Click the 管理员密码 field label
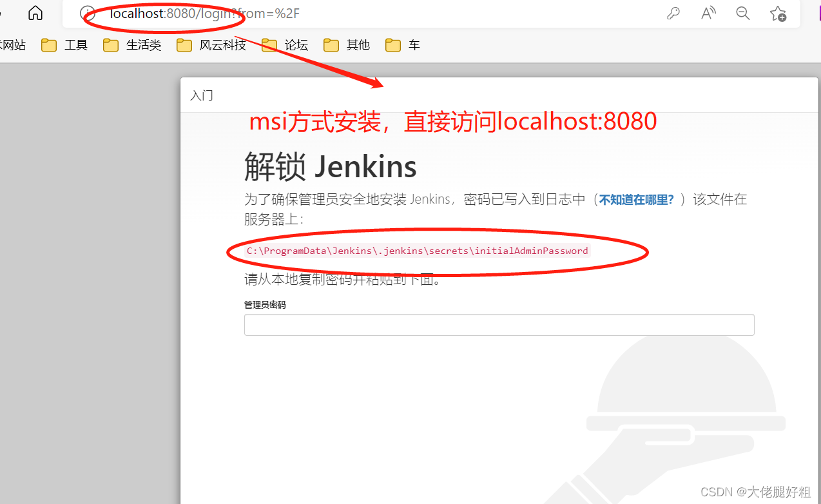This screenshot has height=504, width=821. coord(265,305)
